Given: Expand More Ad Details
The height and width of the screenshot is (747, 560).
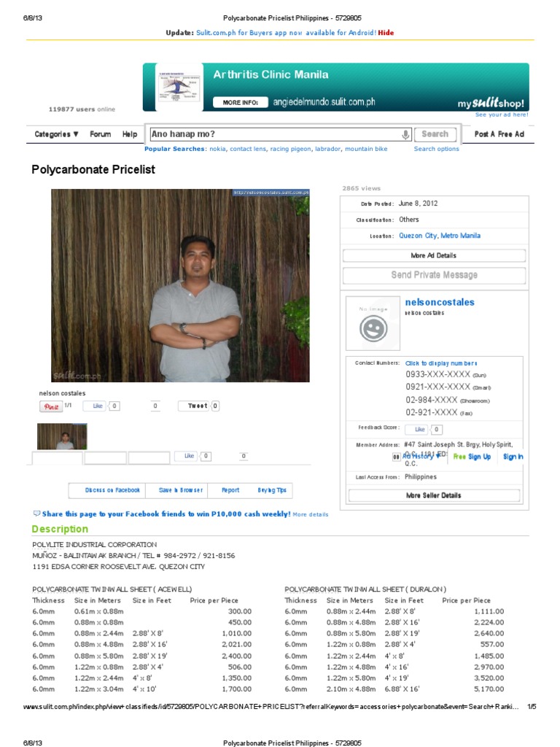Looking at the screenshot, I should pos(434,255).
